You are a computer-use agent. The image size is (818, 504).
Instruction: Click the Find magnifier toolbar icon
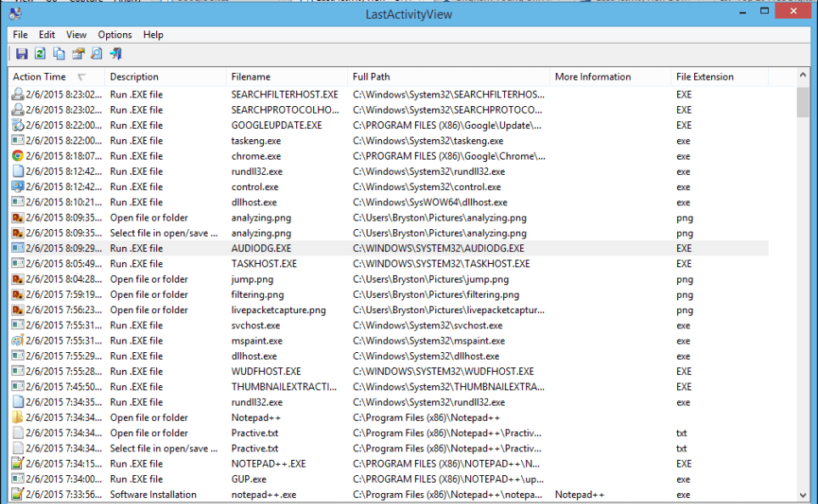pos(97,53)
